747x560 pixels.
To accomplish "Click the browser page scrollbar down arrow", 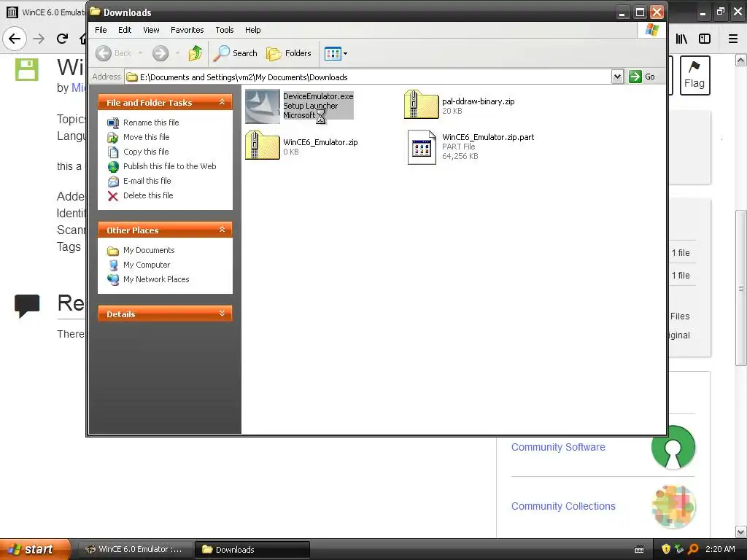I will coord(741,532).
